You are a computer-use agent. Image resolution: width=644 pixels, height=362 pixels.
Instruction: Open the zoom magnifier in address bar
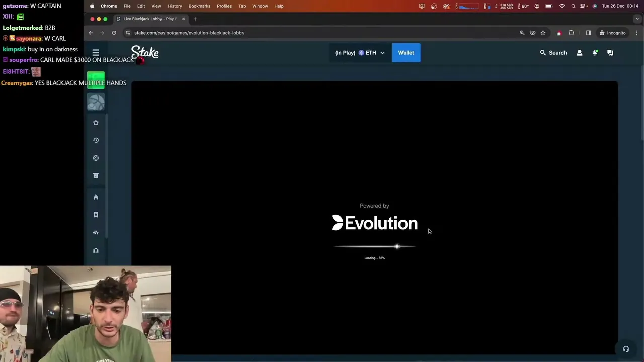point(522,33)
